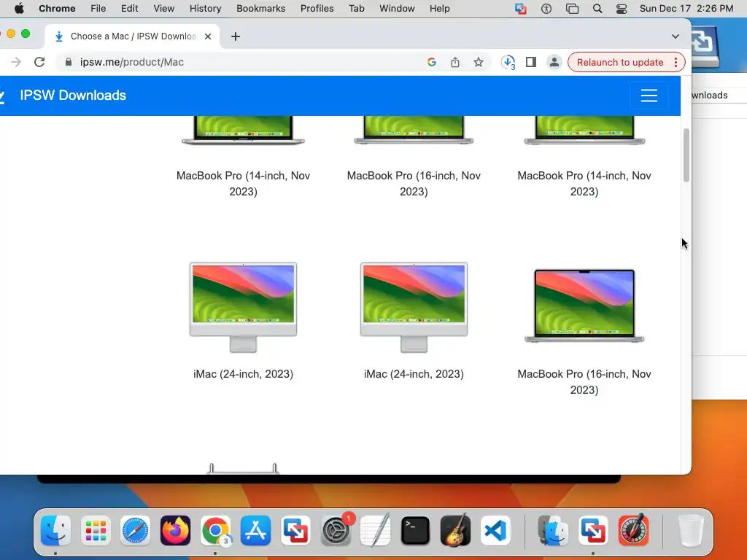This screenshot has width=747, height=560.
Task: Select first-column MacBook Pro (14-inch, Nov 2023) link
Action: 243,183
